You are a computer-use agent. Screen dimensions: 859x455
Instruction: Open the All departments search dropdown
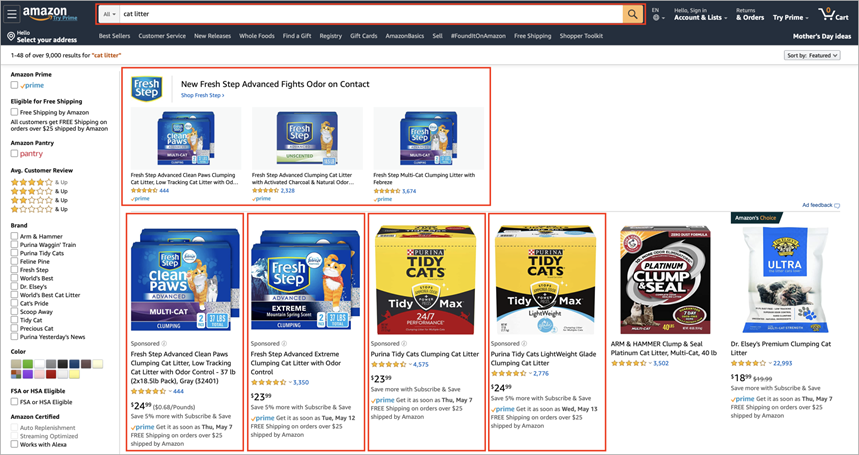point(110,14)
